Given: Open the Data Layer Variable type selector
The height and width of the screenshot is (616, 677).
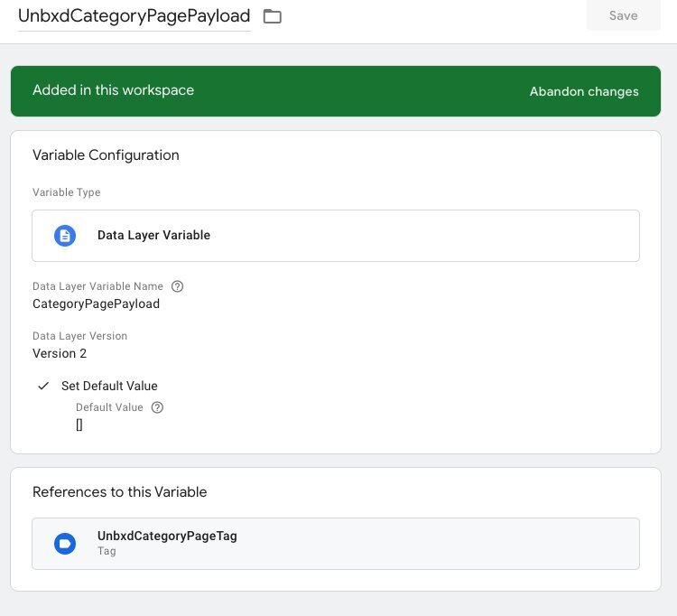Looking at the screenshot, I should pyautogui.click(x=336, y=236).
